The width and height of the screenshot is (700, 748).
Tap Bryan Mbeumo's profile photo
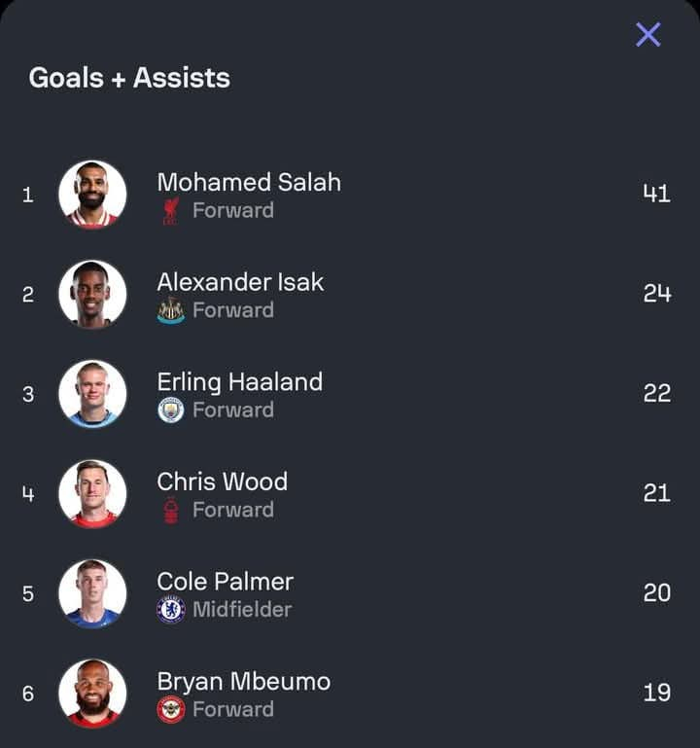(x=92, y=694)
